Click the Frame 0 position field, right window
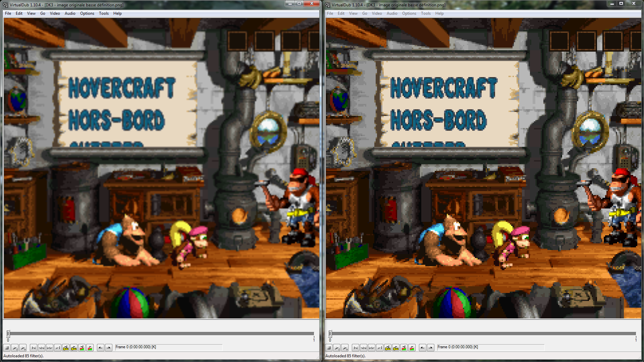 490,347
